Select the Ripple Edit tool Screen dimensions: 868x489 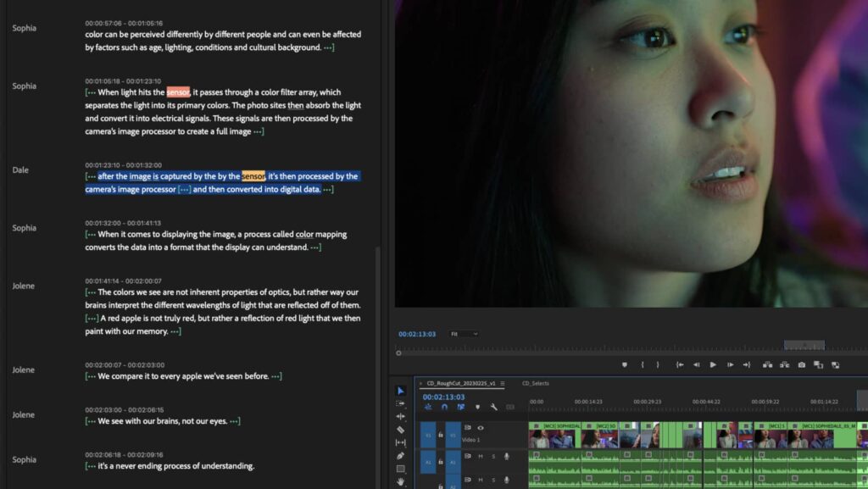tap(401, 417)
